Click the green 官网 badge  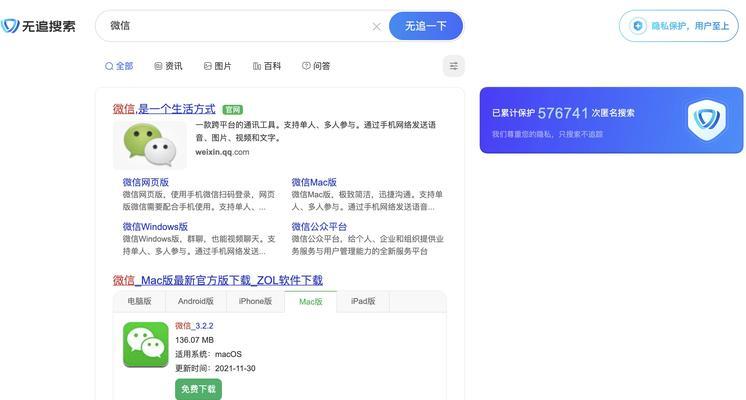coord(233,110)
